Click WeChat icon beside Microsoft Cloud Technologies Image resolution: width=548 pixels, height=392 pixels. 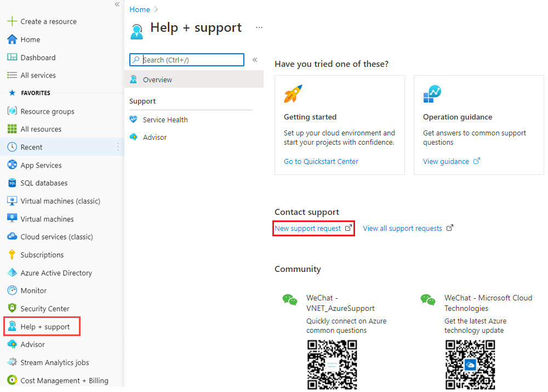pyautogui.click(x=428, y=300)
